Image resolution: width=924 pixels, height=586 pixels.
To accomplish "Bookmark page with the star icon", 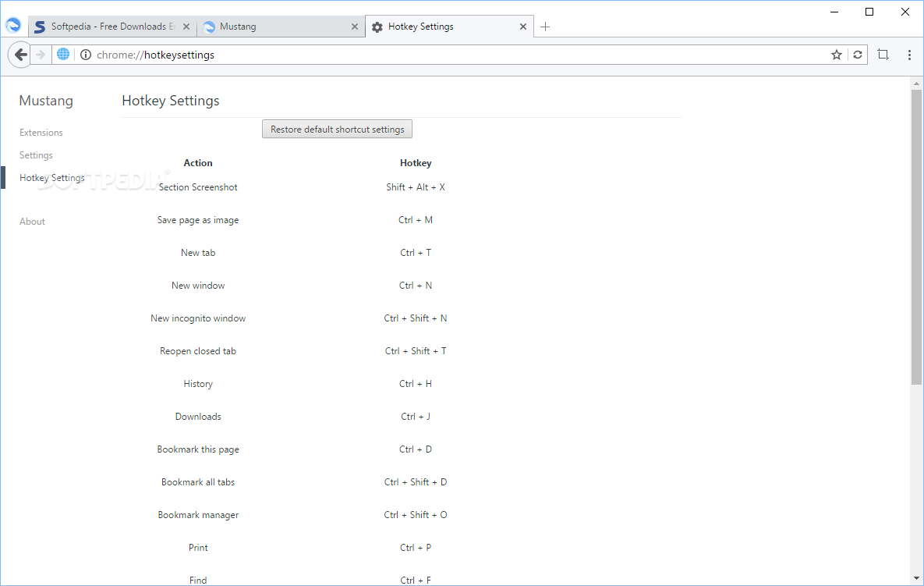I will click(836, 55).
